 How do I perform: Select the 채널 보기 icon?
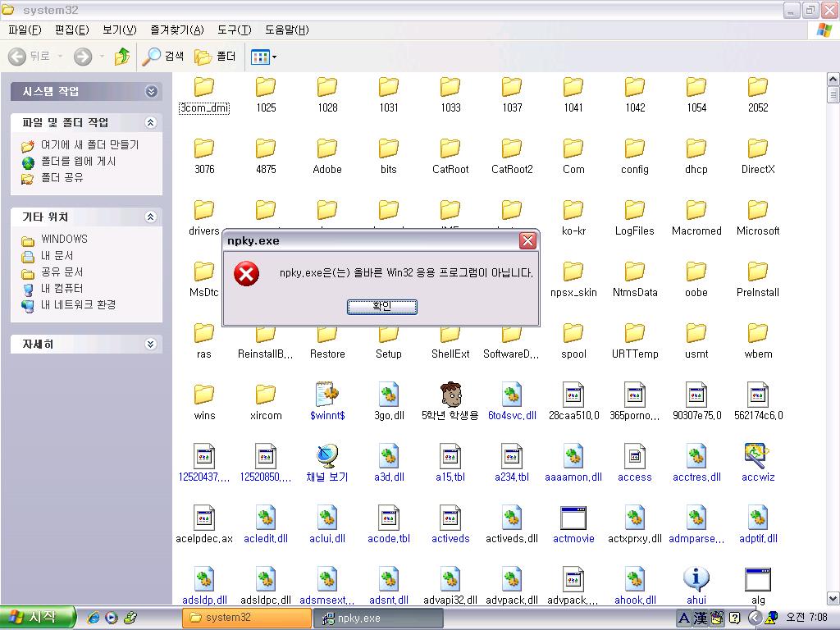(327, 457)
